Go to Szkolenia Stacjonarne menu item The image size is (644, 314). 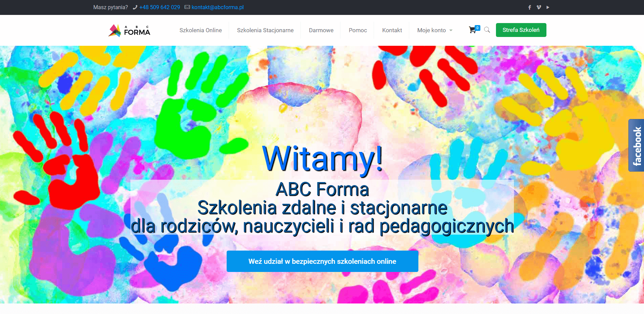click(265, 30)
